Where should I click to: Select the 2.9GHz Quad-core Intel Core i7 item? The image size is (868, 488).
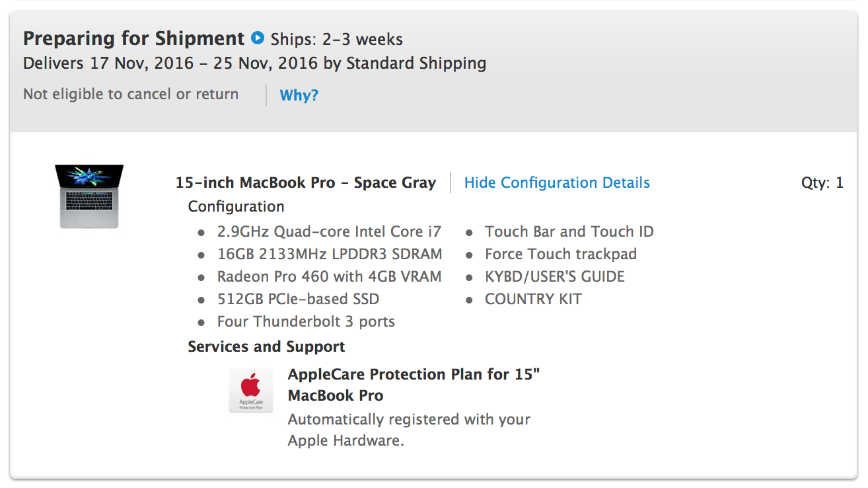(x=329, y=232)
